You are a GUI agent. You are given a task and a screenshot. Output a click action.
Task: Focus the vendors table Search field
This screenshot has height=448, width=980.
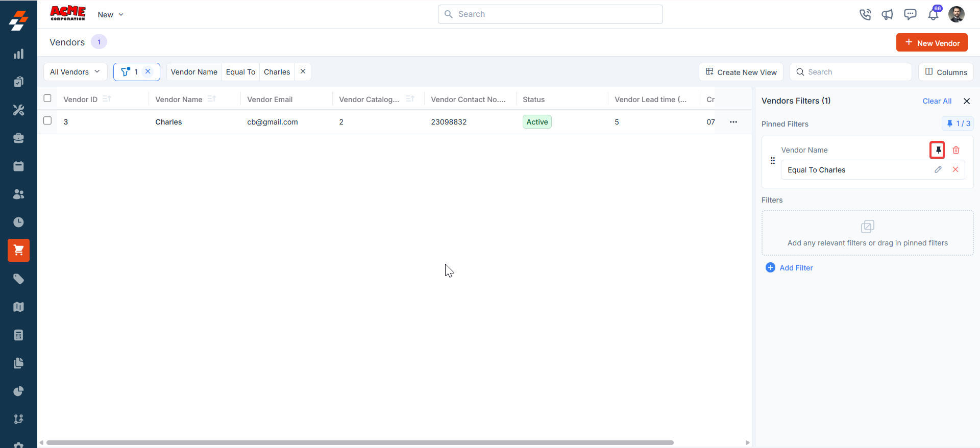point(851,72)
